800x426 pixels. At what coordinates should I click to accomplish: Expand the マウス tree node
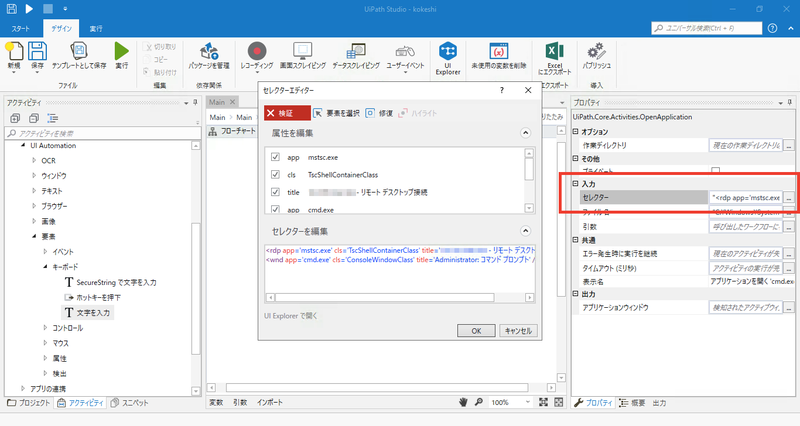45,343
